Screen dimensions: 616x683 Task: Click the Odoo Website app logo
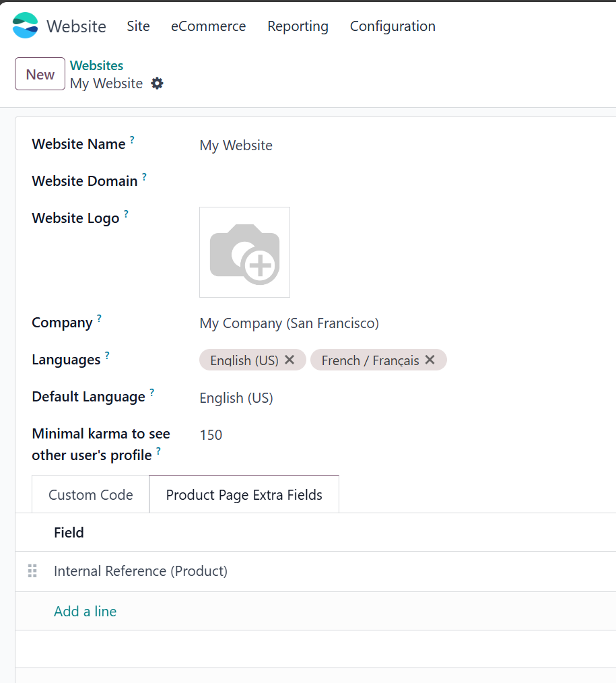point(26,26)
